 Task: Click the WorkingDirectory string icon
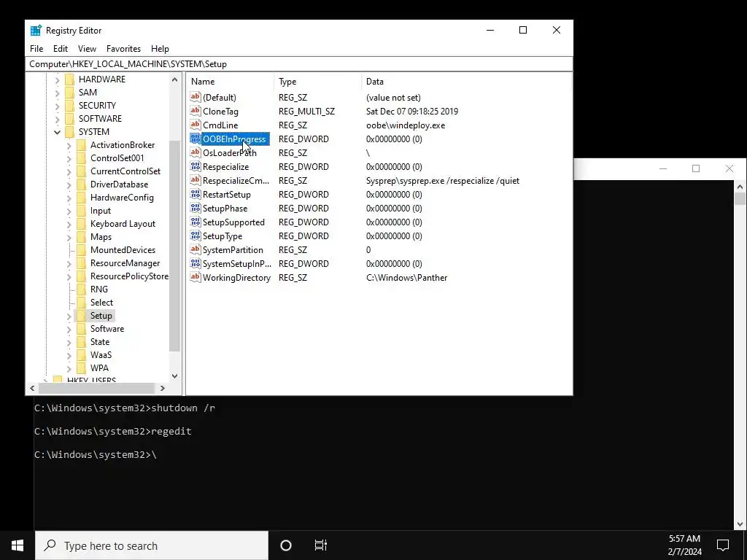(196, 276)
